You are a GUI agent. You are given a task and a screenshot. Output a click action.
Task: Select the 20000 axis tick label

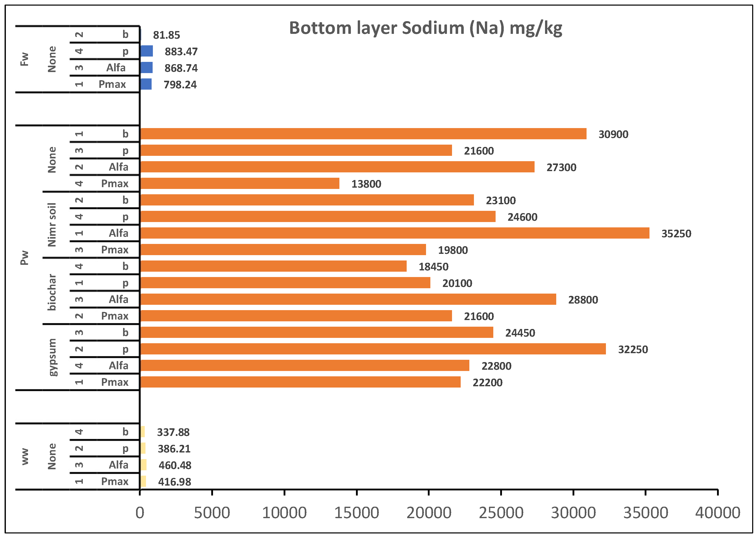pos(429,513)
